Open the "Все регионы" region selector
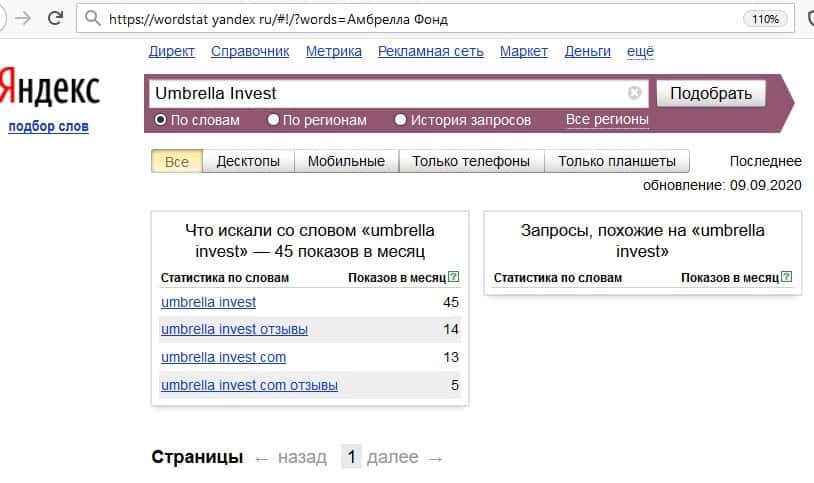This screenshot has height=483, width=814. [x=607, y=120]
